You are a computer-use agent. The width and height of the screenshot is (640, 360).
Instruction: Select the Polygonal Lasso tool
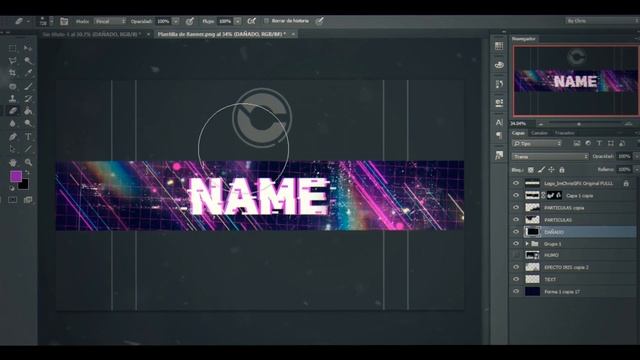pos(13,61)
